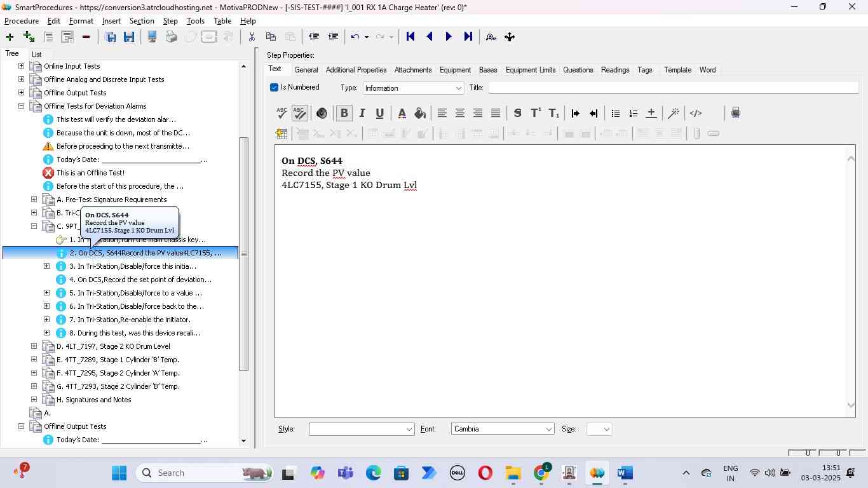Go to next step blue arrow
This screenshot has height=488, width=868.
coord(449,37)
